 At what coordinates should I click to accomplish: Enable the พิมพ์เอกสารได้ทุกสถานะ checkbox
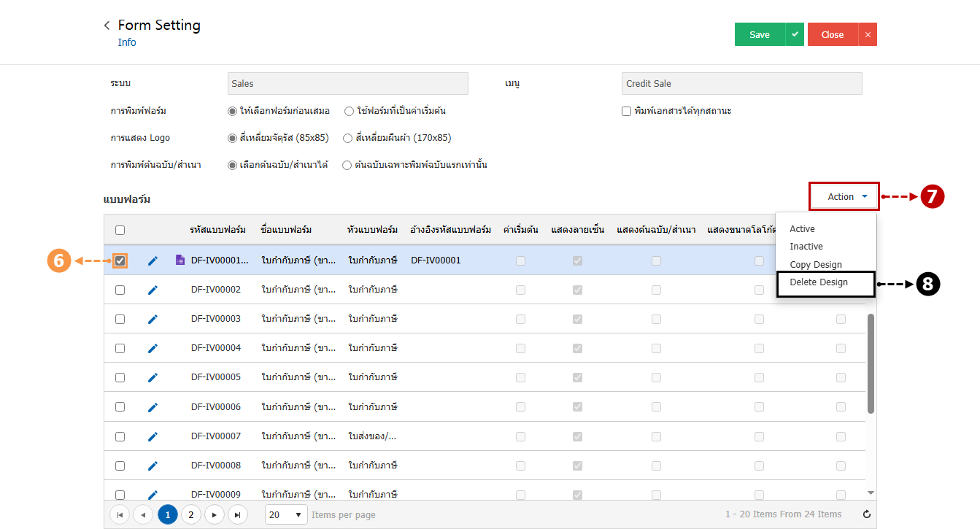coord(626,111)
